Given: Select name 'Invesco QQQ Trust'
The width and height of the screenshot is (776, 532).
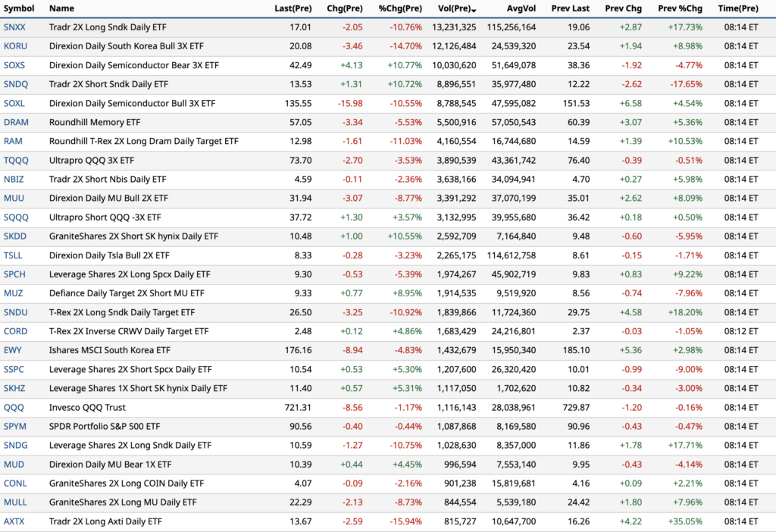Looking at the screenshot, I should [87, 407].
